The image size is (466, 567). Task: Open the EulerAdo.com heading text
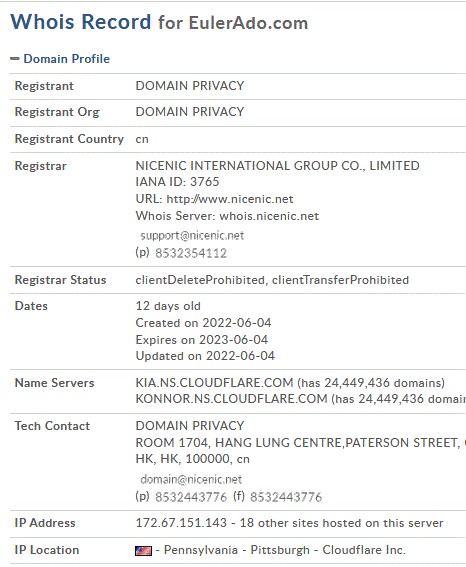[x=248, y=23]
